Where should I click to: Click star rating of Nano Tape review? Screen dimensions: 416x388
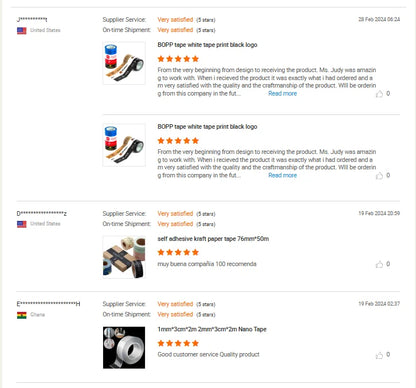(178, 343)
